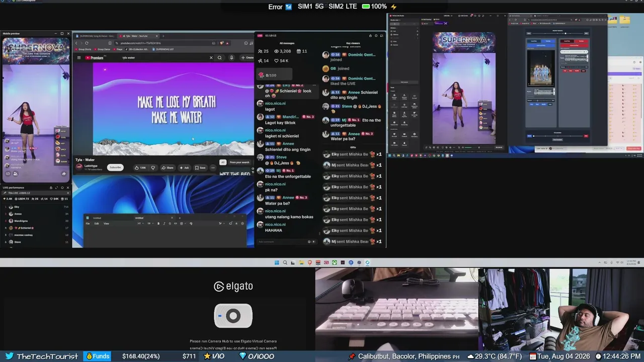
Task: Toggle bold in Notepad toolbar
Action: (x=158, y=224)
